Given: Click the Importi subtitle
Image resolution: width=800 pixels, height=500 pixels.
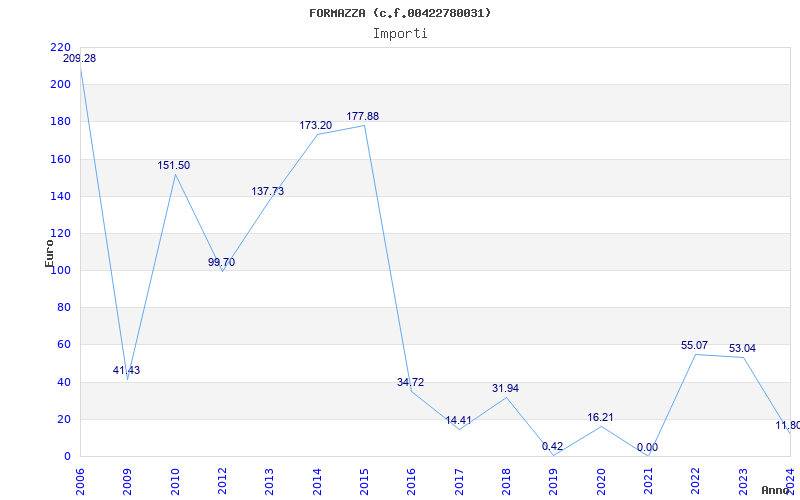Looking at the screenshot, I should (400, 34).
